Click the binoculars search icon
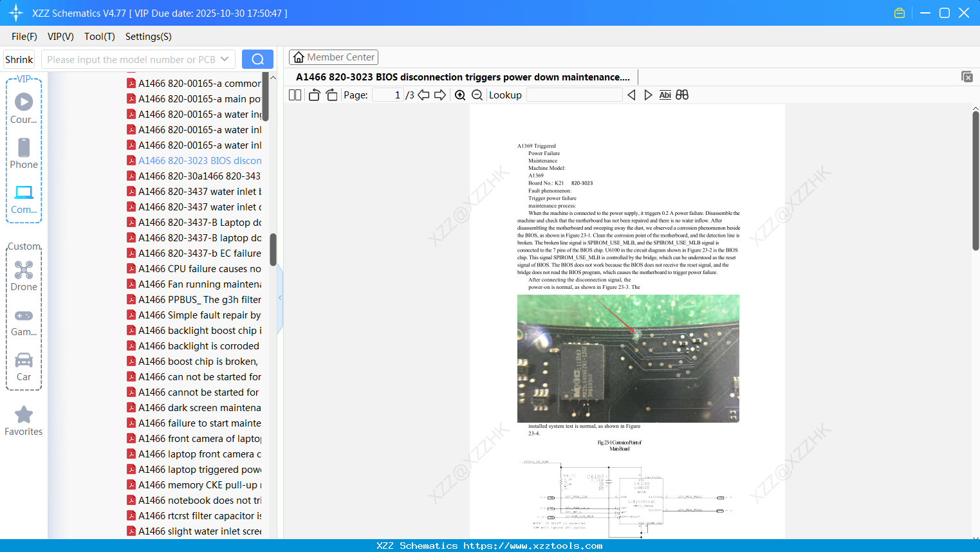Viewport: 980px width, 552px height. tap(682, 95)
